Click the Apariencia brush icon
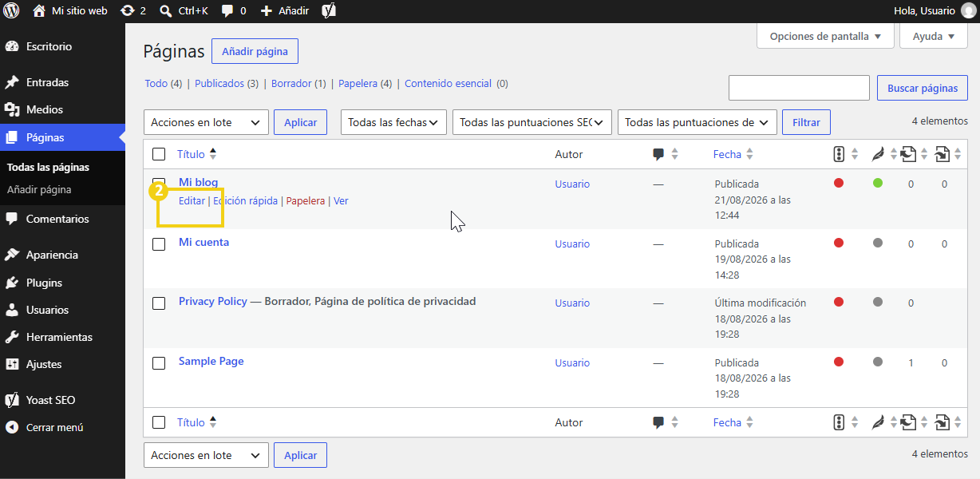The width and height of the screenshot is (980, 479). 12,255
